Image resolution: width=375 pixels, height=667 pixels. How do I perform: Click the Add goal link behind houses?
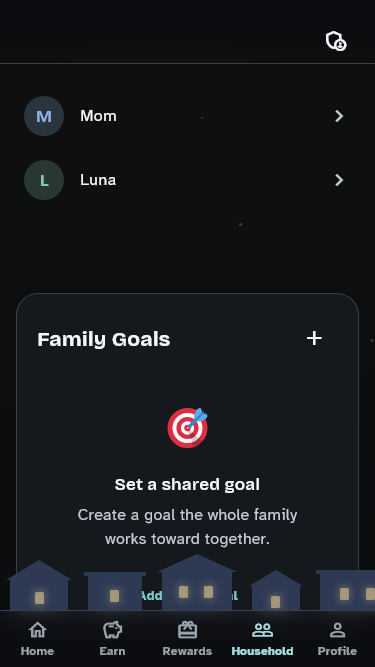point(188,595)
